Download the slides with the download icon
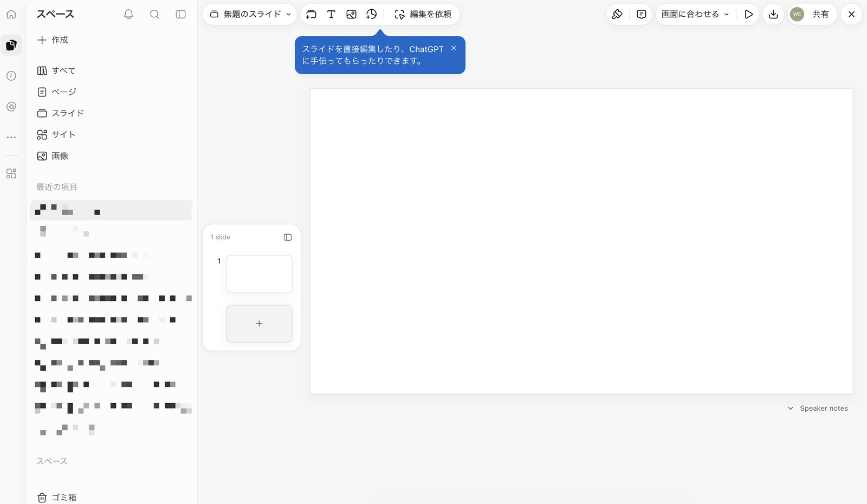 click(773, 15)
